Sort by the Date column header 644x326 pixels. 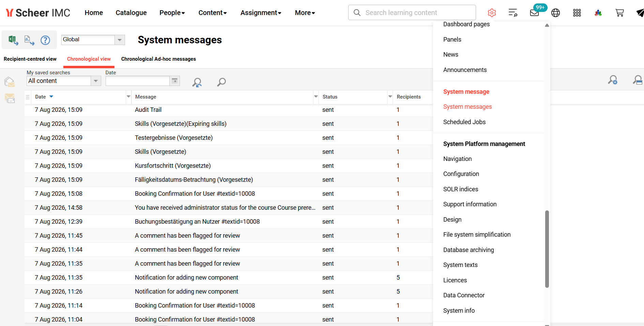click(x=40, y=97)
